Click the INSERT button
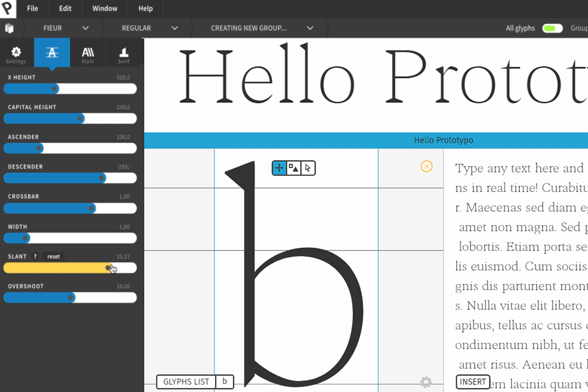This screenshot has width=588, height=392. pos(472,382)
